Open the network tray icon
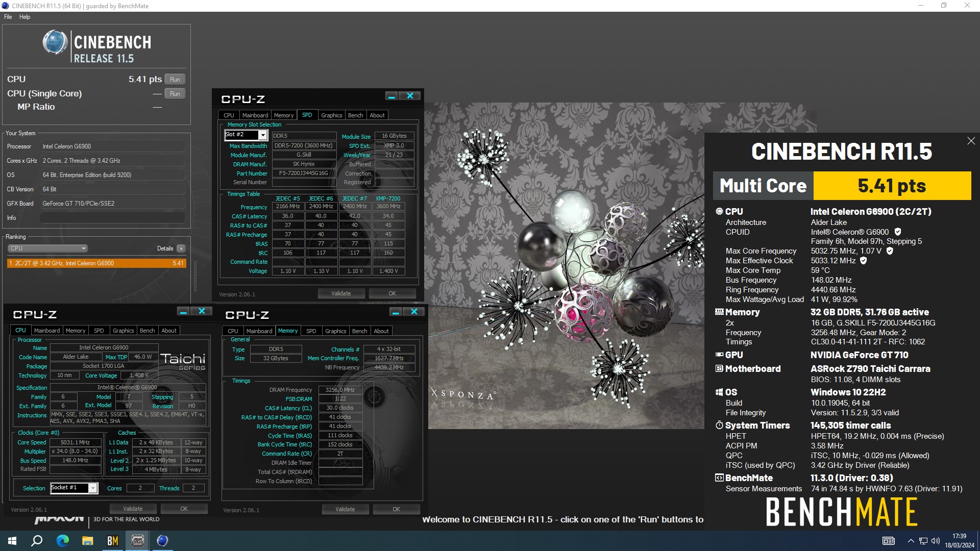980x551 pixels. (923, 541)
